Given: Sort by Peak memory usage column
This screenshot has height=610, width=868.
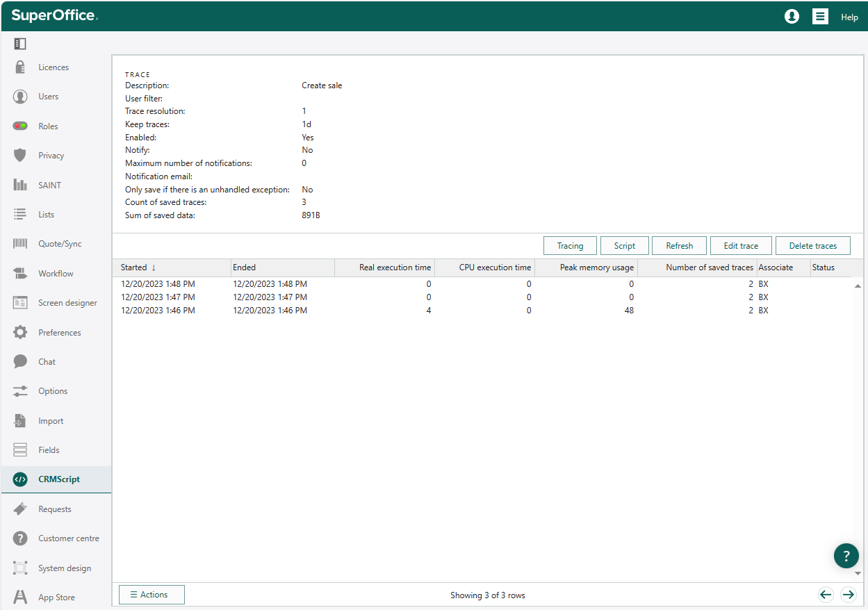Looking at the screenshot, I should (x=586, y=267).
